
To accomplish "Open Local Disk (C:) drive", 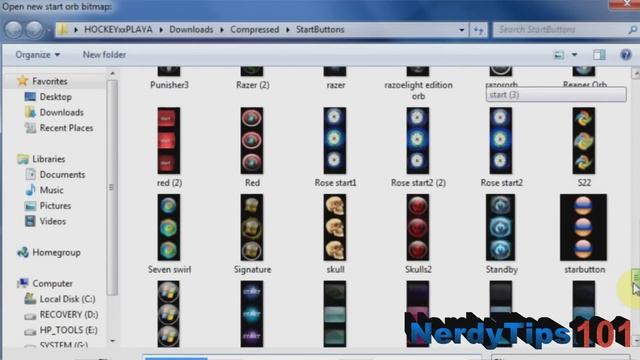I will tap(67, 299).
